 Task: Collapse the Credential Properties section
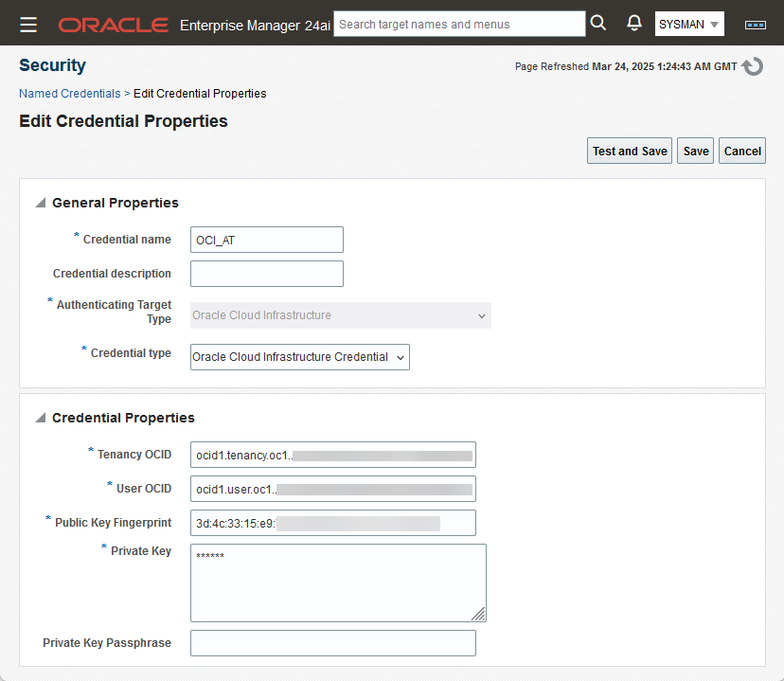[x=41, y=418]
